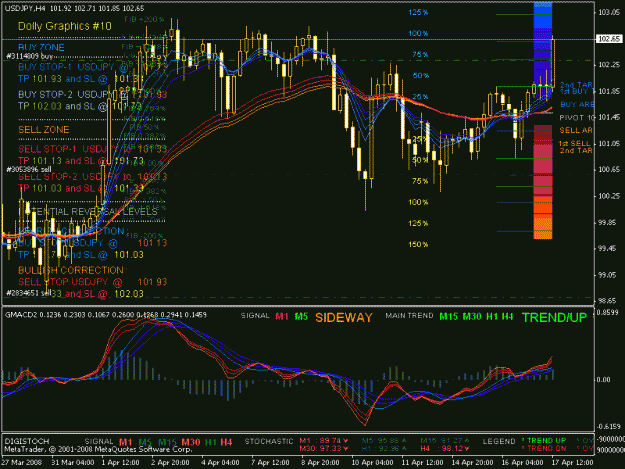This screenshot has height=469, width=625.
Task: Select 'TP 101.03 and SL @' red line
Action: (63, 188)
